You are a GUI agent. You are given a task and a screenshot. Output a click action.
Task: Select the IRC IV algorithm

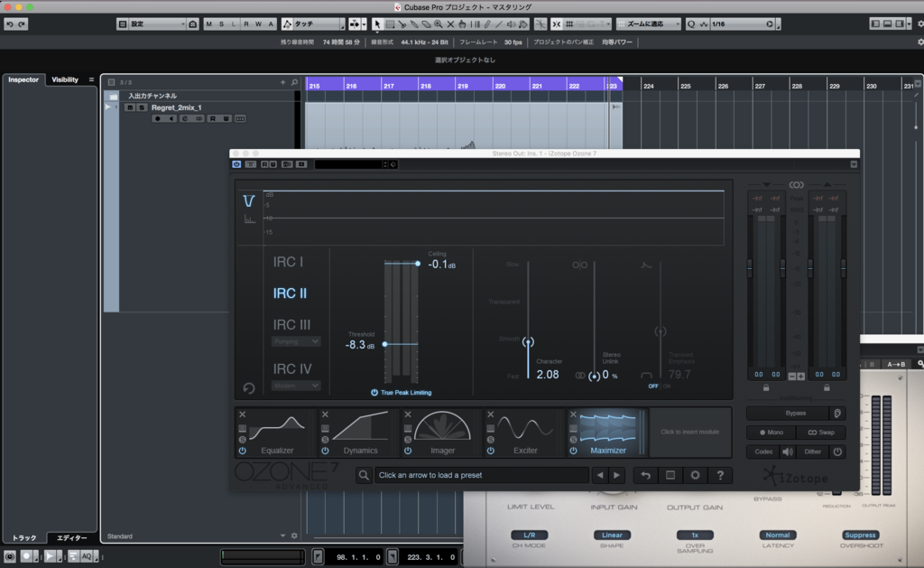coord(292,369)
